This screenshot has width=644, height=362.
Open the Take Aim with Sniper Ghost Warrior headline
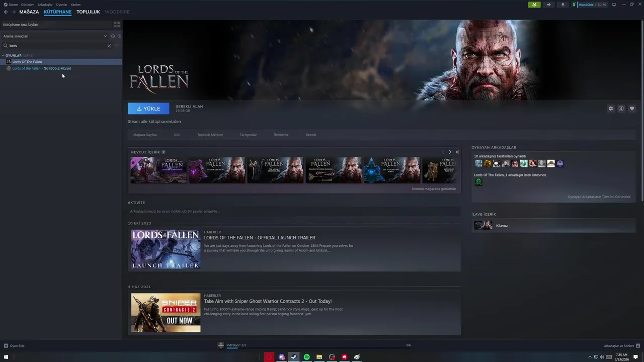point(268,301)
